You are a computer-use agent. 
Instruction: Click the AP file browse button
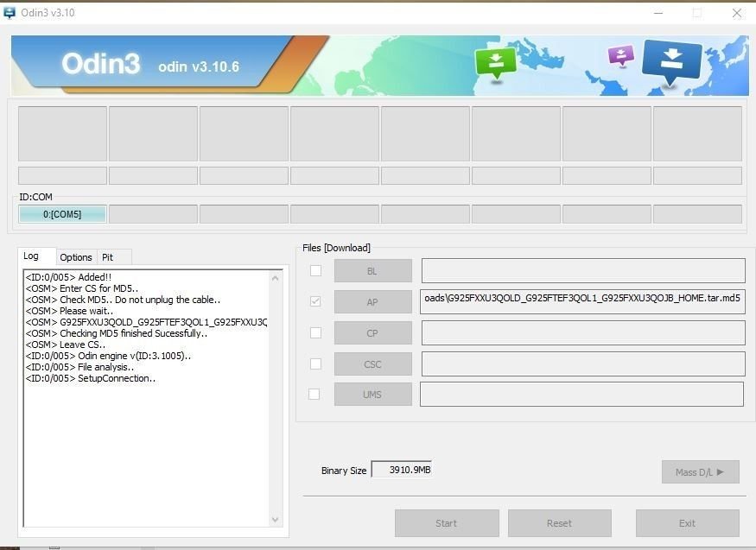(x=372, y=302)
